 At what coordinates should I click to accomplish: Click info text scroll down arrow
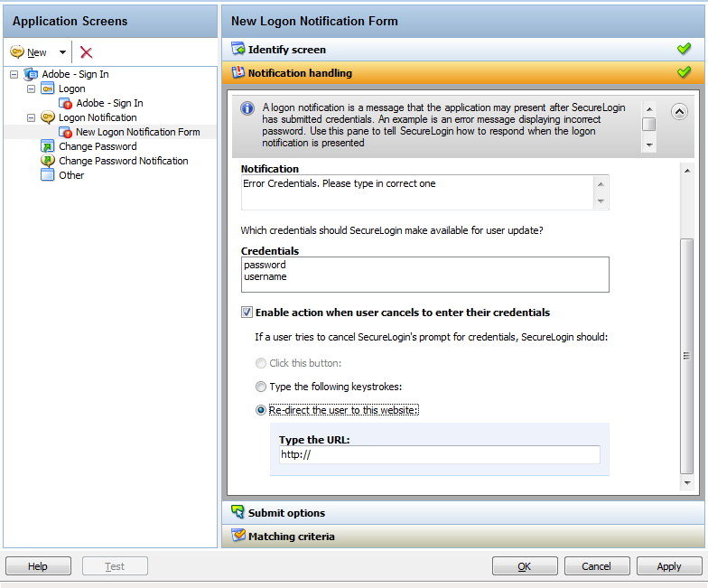pos(649,145)
